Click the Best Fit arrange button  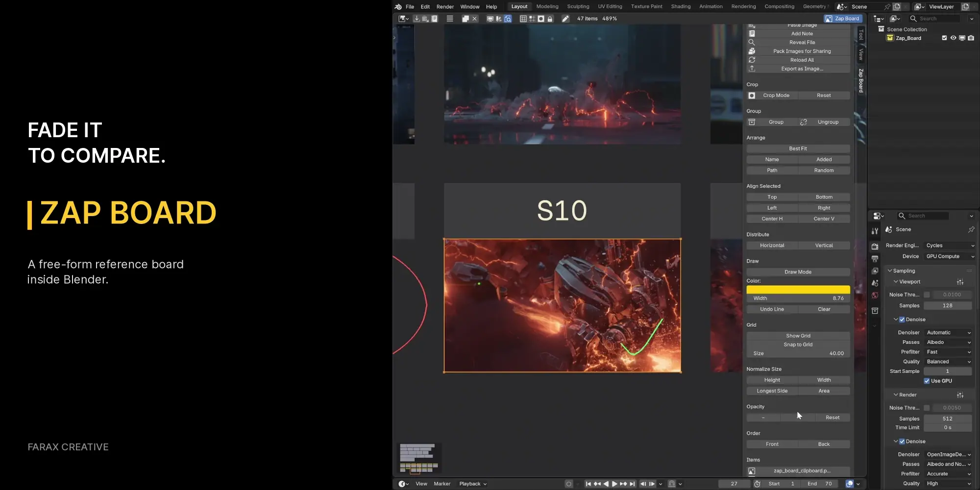coord(798,148)
